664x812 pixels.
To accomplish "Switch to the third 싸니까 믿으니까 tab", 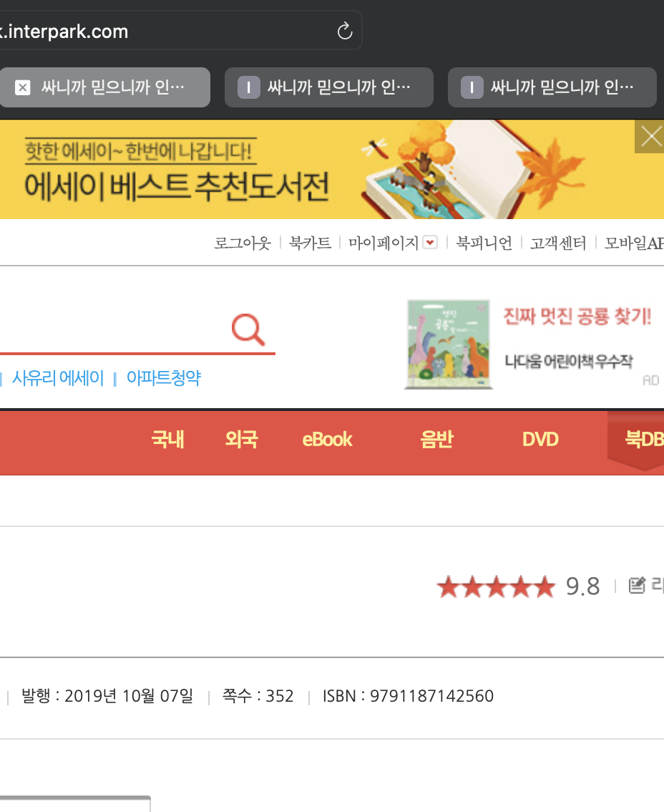I will click(x=552, y=87).
